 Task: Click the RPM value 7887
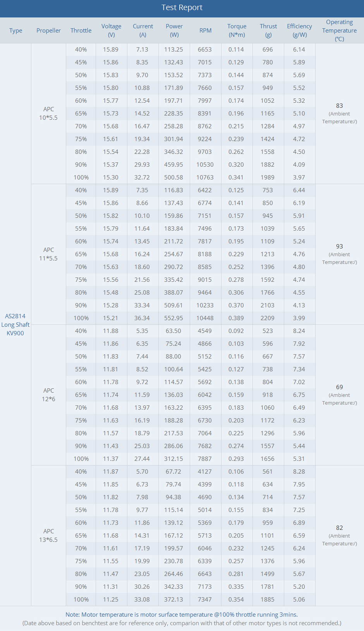205,459
